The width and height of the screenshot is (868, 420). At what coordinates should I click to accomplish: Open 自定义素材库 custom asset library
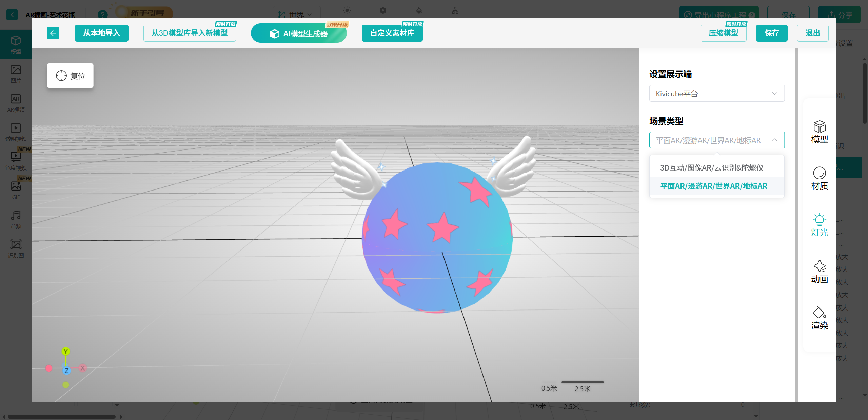(x=392, y=33)
